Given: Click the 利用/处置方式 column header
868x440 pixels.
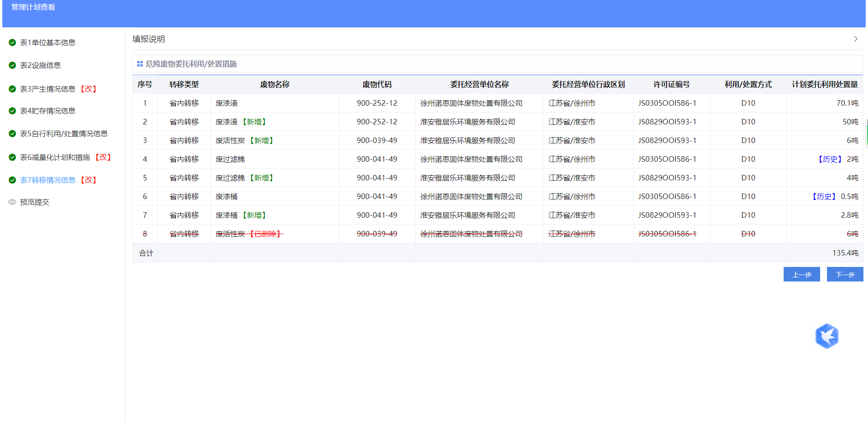Looking at the screenshot, I should [748, 84].
